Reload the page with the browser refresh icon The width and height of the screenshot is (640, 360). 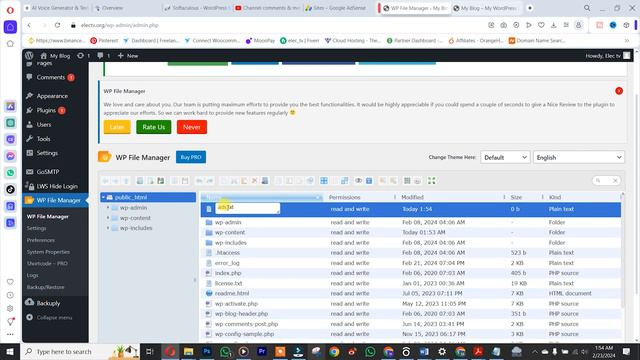(58, 25)
